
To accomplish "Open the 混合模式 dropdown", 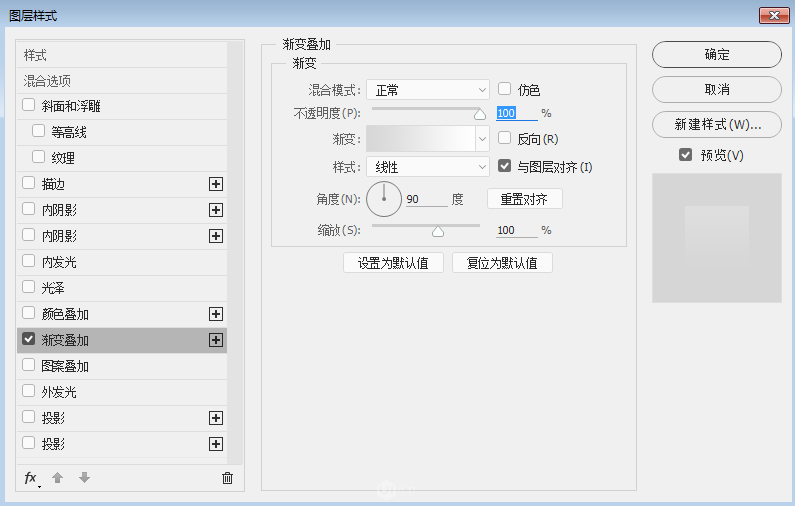I will point(427,90).
